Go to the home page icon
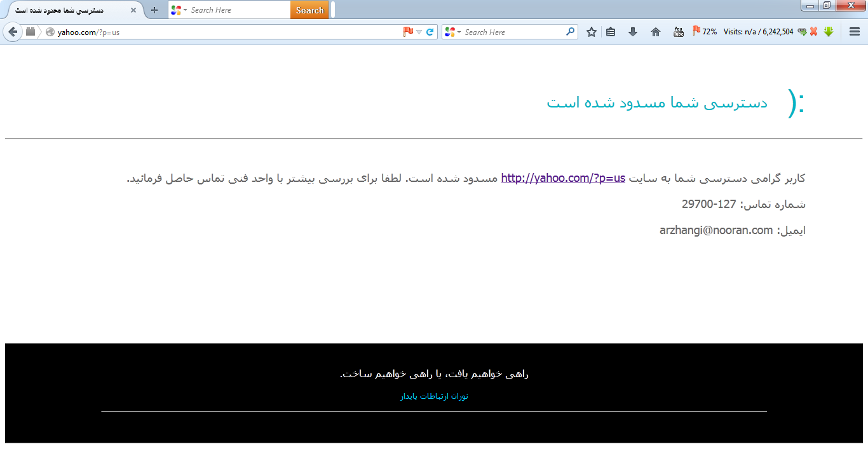The width and height of the screenshot is (868, 463). click(656, 32)
